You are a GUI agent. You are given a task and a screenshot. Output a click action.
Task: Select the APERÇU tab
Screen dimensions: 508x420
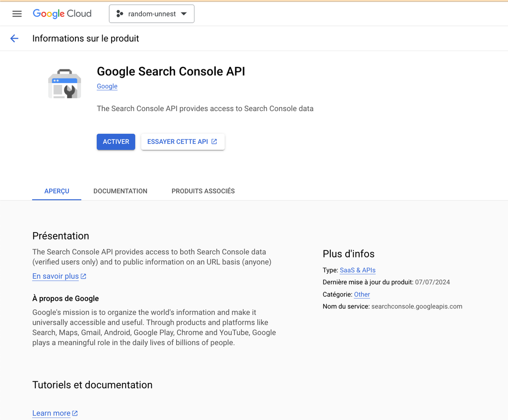point(57,191)
